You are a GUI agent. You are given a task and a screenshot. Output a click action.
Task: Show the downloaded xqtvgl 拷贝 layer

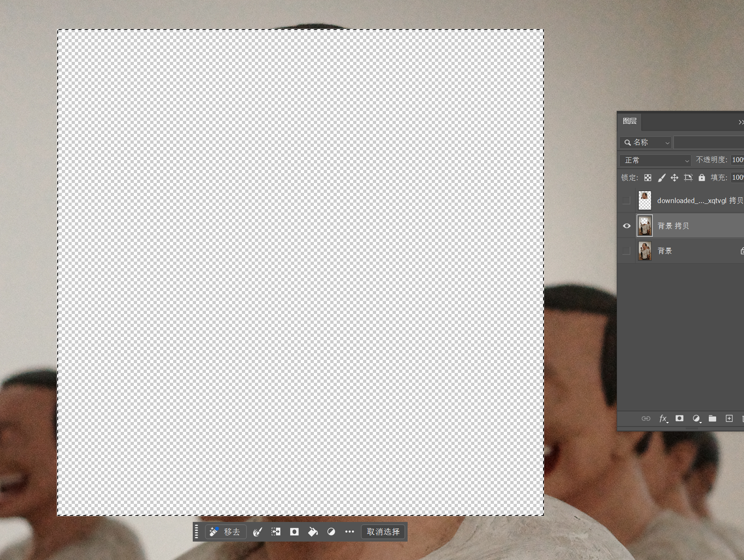(627, 201)
